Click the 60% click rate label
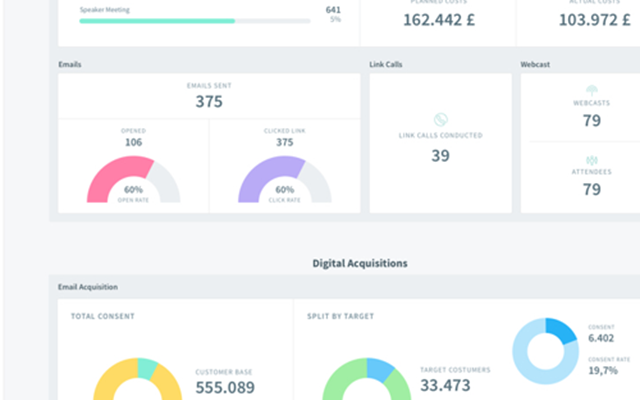This screenshot has height=400, width=640. [284, 190]
